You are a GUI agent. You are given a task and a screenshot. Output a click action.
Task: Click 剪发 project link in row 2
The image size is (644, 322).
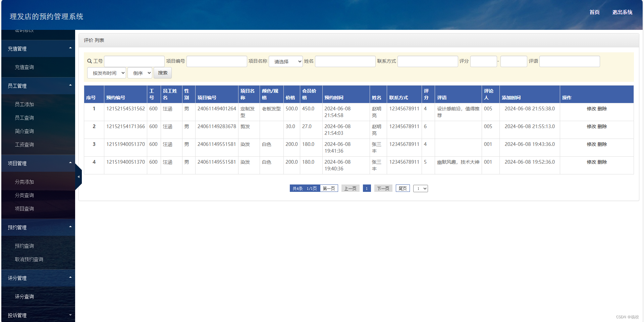245,126
